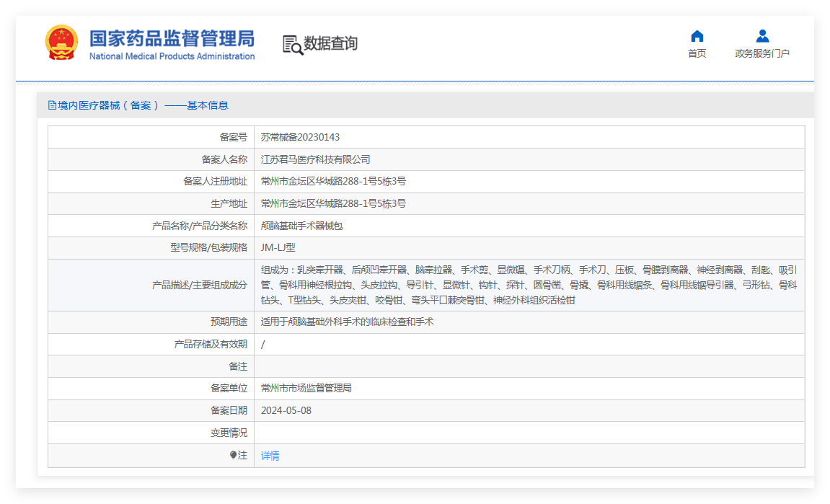Screen dimensions: 830x504
Task: Click the national emblem logo
Action: [61, 43]
